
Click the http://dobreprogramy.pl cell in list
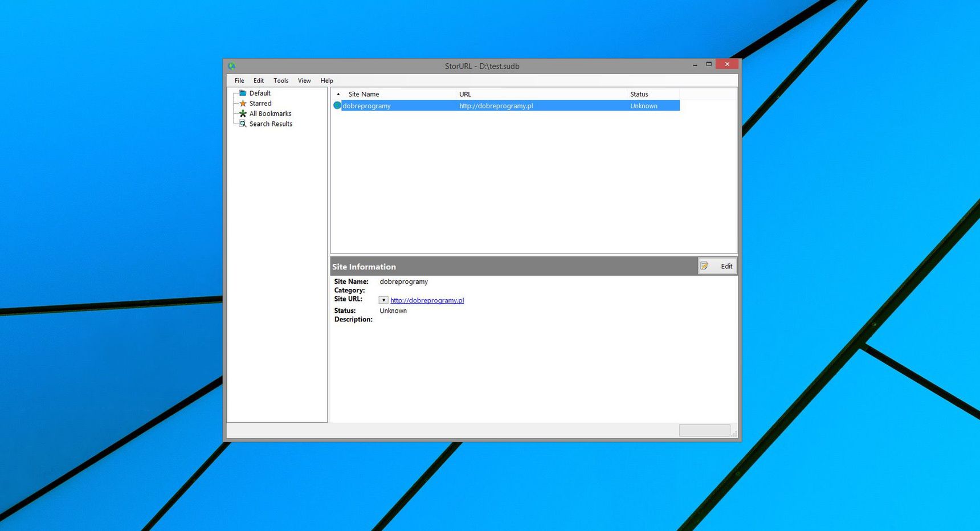496,106
